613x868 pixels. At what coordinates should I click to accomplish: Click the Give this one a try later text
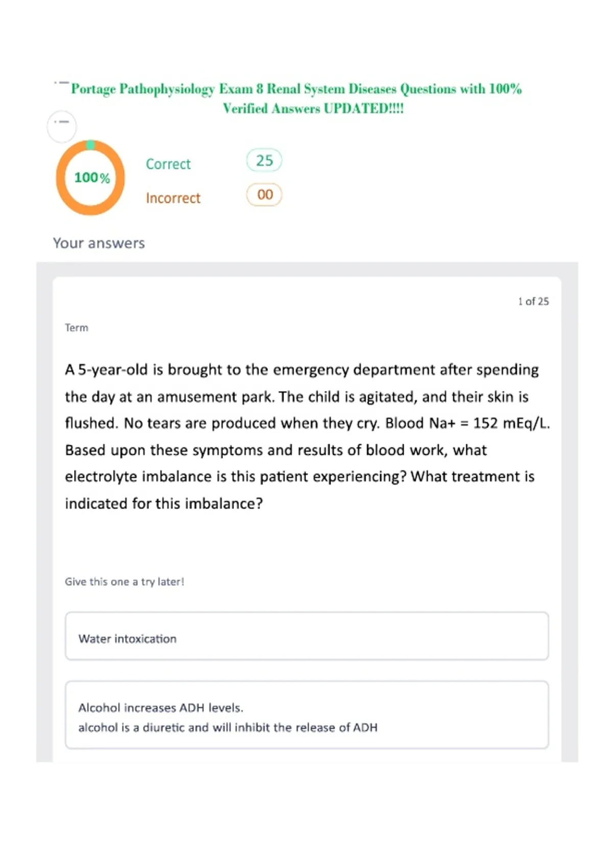pyautogui.click(x=125, y=582)
